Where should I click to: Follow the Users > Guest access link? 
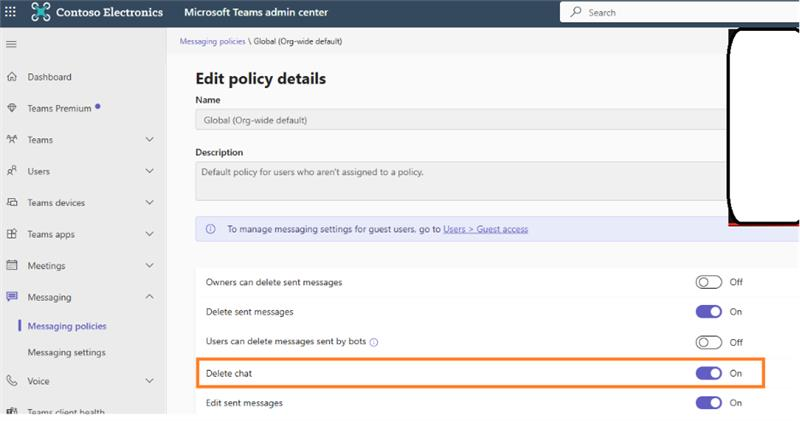(485, 229)
